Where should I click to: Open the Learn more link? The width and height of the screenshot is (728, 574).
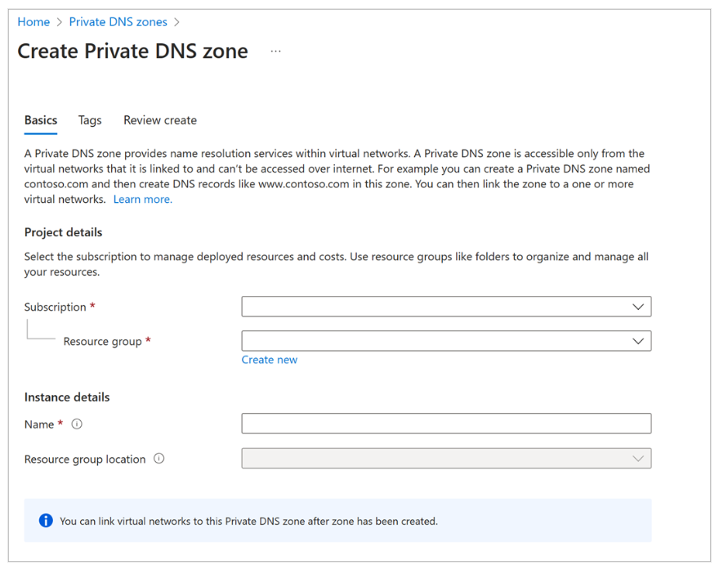coord(142,199)
